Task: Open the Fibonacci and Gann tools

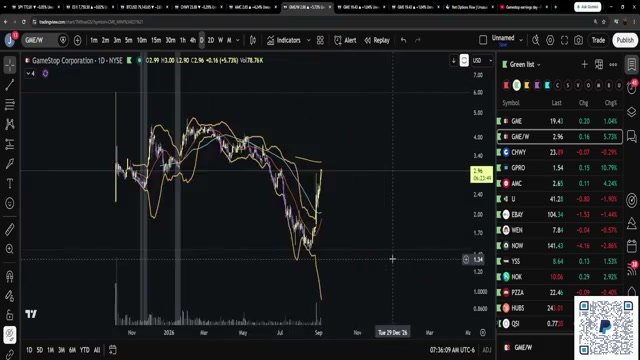Action: tap(10, 104)
